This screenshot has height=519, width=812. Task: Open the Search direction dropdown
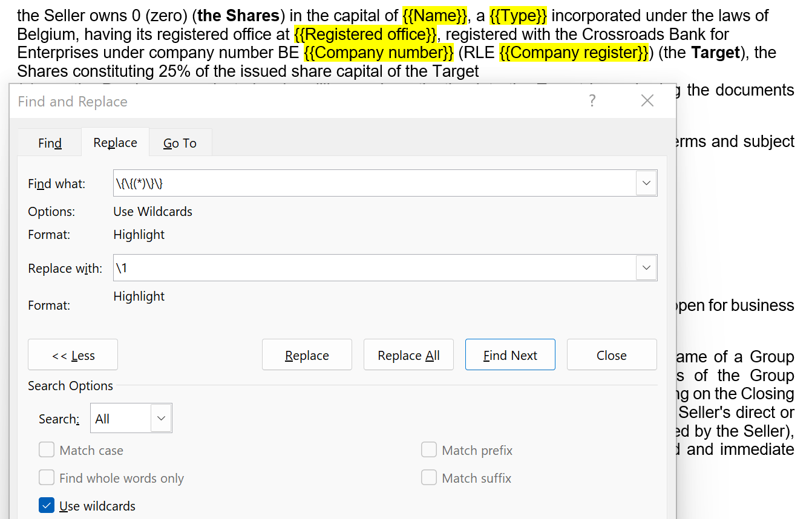(x=160, y=419)
